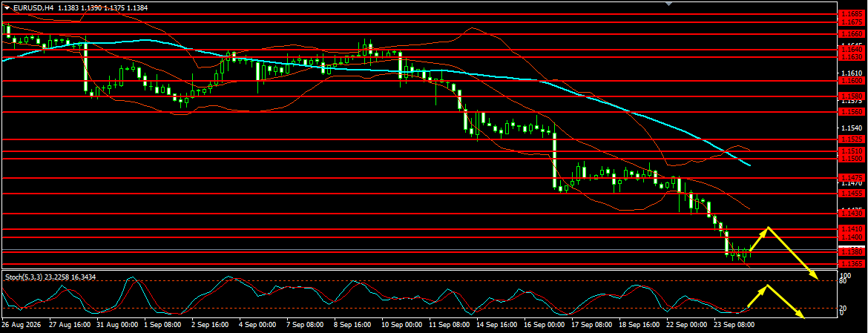Click the 1.1675 price level label
Viewport: 868px width, 333px height.
pos(851,22)
